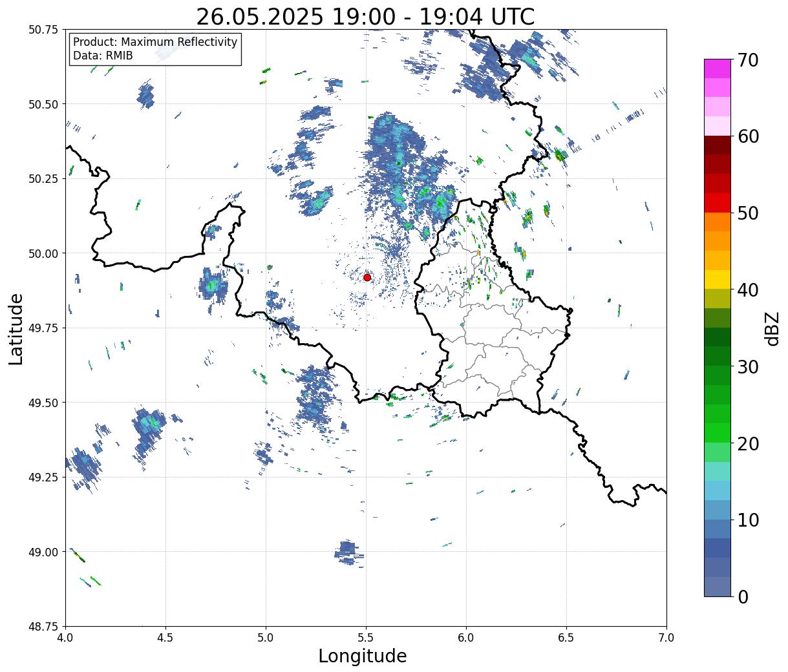Click longitude tick label 6.0
Screen dimensions: 788x672
pos(466,638)
